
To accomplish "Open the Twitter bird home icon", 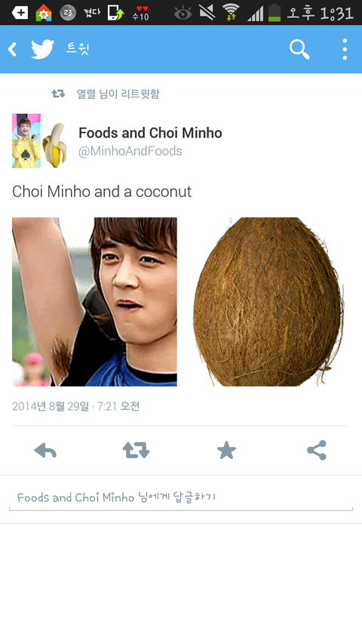I will [43, 49].
